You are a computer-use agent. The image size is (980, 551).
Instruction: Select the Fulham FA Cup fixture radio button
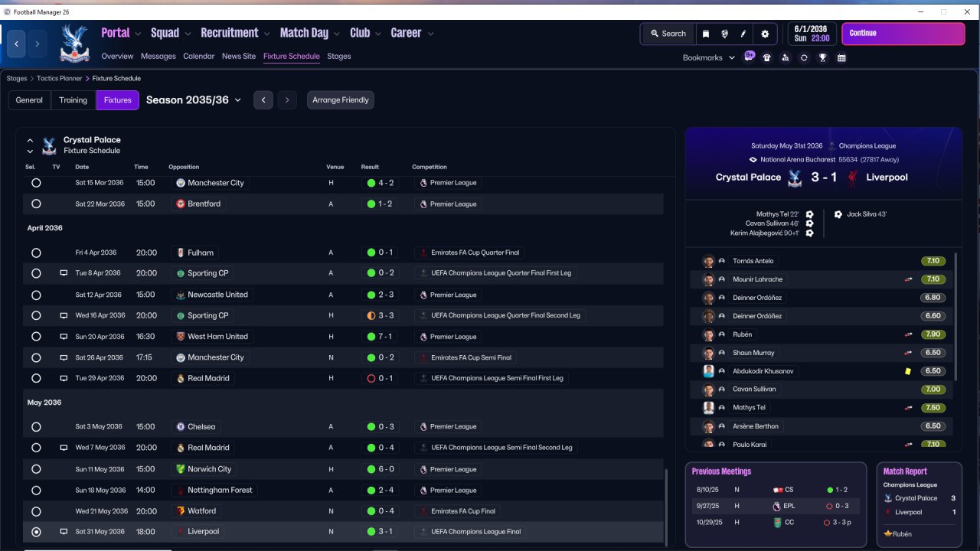click(36, 253)
